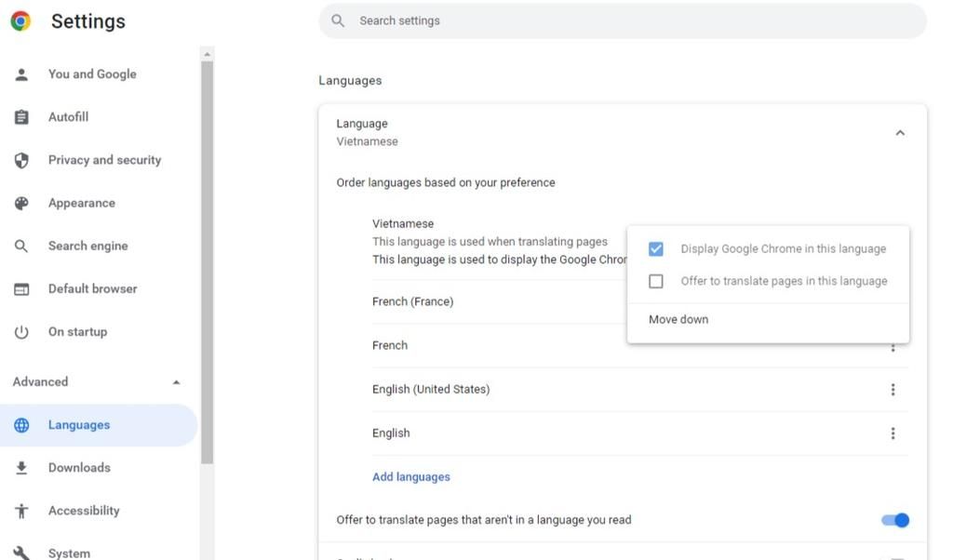This screenshot has width=953, height=560.
Task: Click the Search engine magnifier icon
Action: [x=21, y=246]
